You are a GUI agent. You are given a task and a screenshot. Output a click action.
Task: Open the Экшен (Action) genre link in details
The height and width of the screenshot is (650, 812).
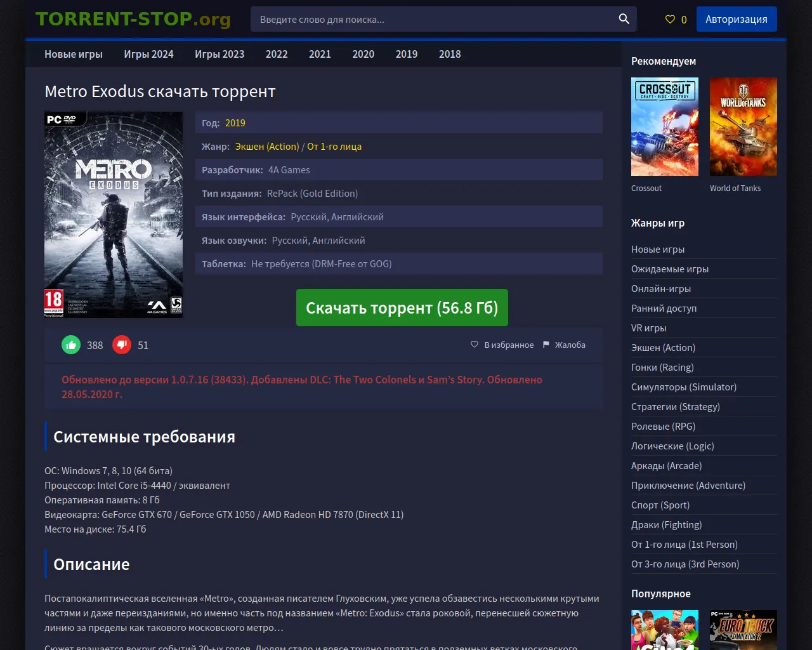pyautogui.click(x=267, y=147)
